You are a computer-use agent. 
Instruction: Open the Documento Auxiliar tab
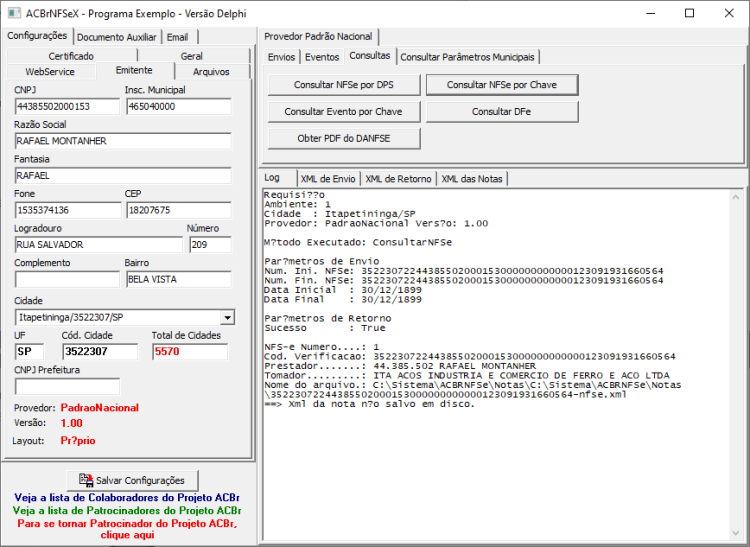(x=117, y=37)
